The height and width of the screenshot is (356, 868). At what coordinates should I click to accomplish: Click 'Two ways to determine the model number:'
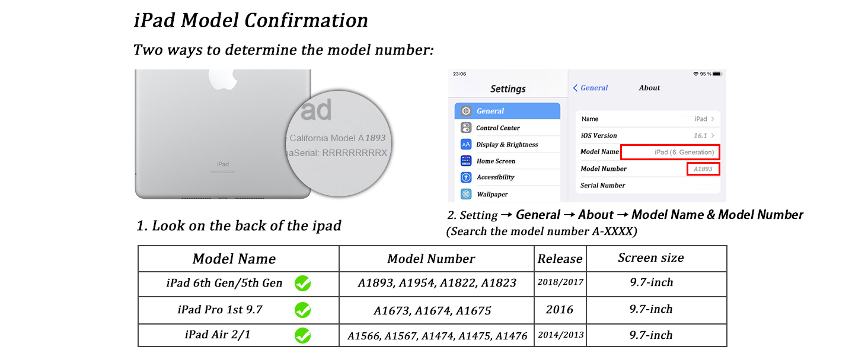(283, 50)
